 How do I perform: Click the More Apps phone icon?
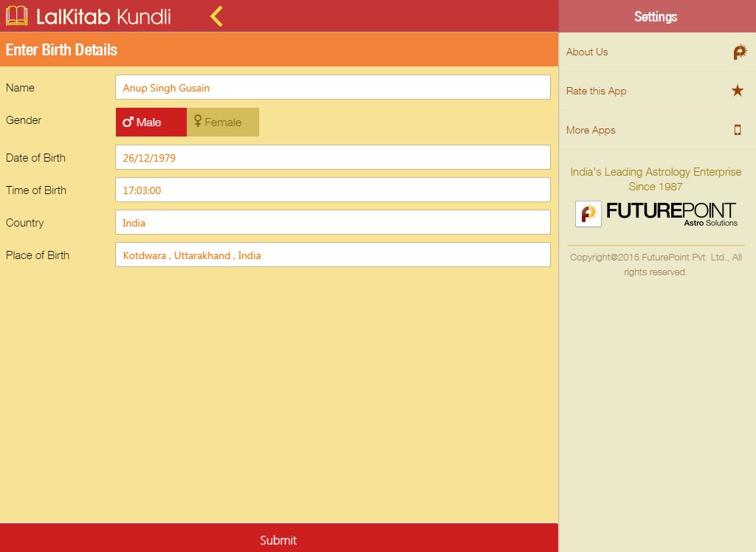737,130
